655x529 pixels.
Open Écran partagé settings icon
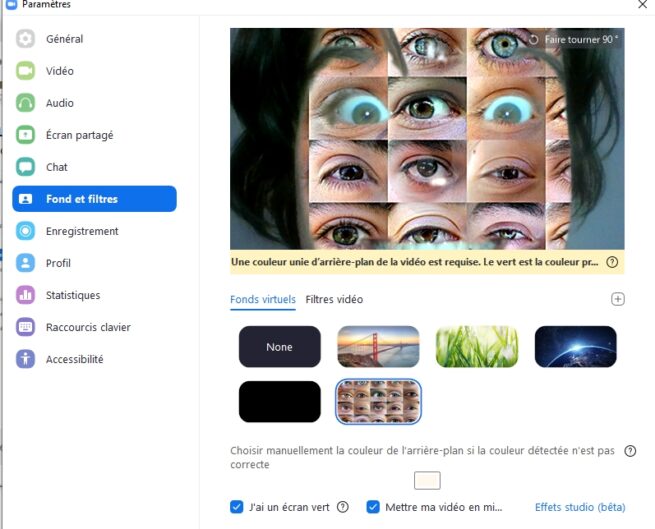point(25,135)
